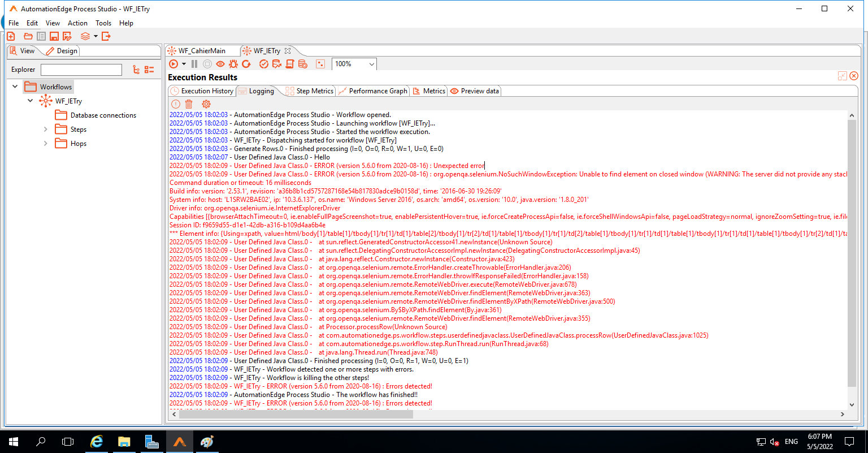The height and width of the screenshot is (453, 868).
Task: Verify the workflow with checkmark icon
Action: tap(264, 64)
